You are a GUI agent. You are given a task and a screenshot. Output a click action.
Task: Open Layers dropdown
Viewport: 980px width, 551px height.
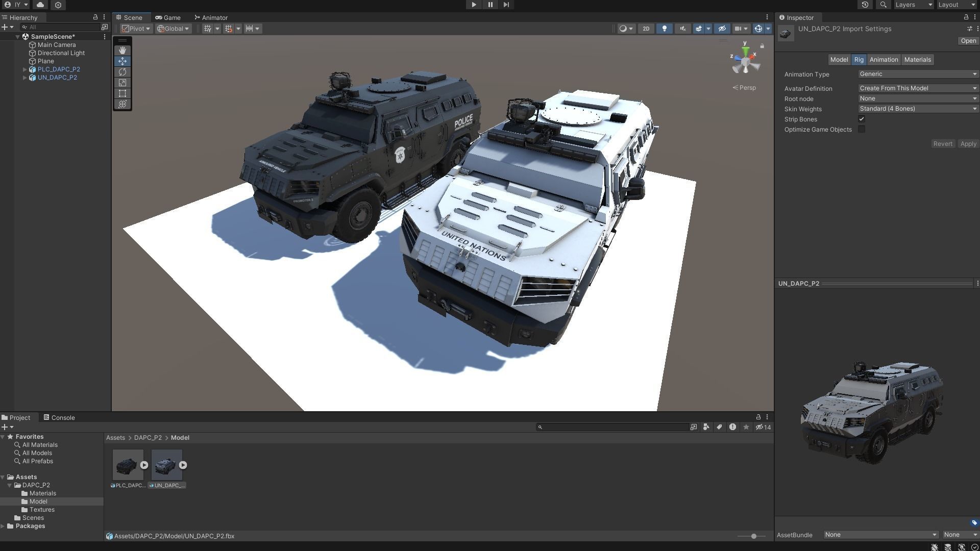pos(914,5)
